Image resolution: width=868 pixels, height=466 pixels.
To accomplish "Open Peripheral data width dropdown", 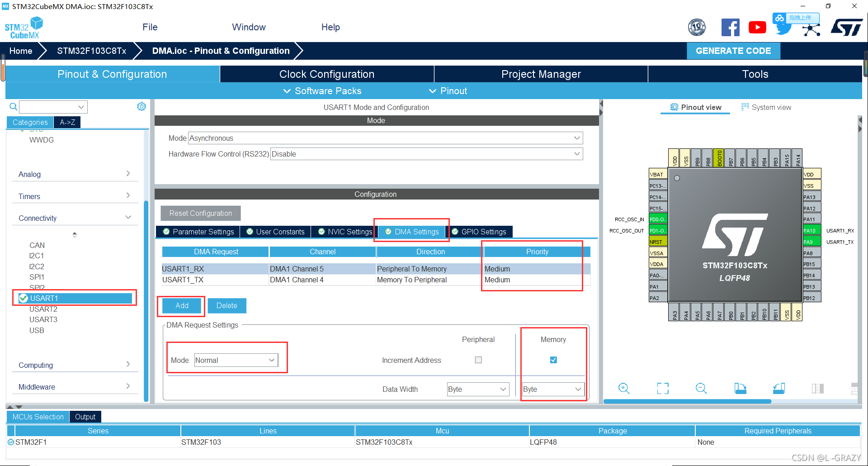I will [x=478, y=389].
